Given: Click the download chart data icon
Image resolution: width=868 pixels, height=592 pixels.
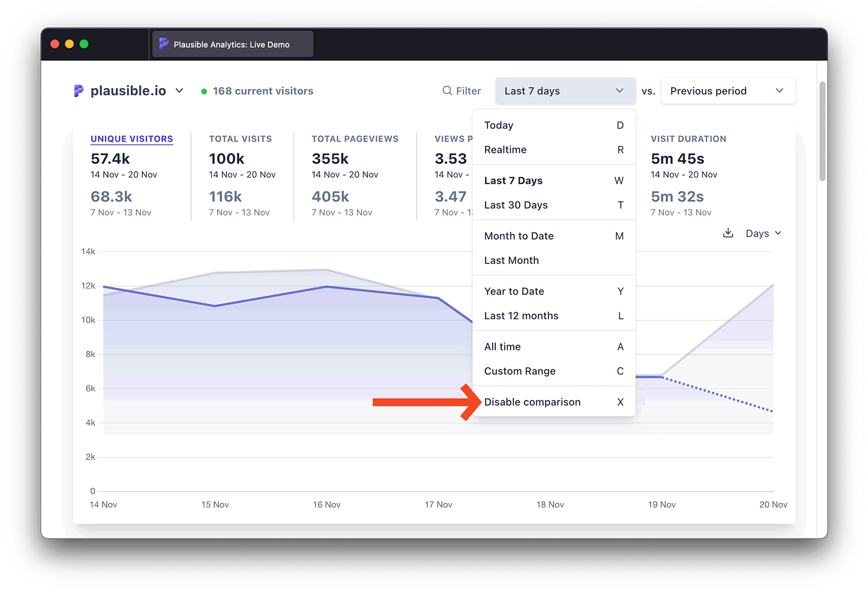Looking at the screenshot, I should [x=728, y=233].
